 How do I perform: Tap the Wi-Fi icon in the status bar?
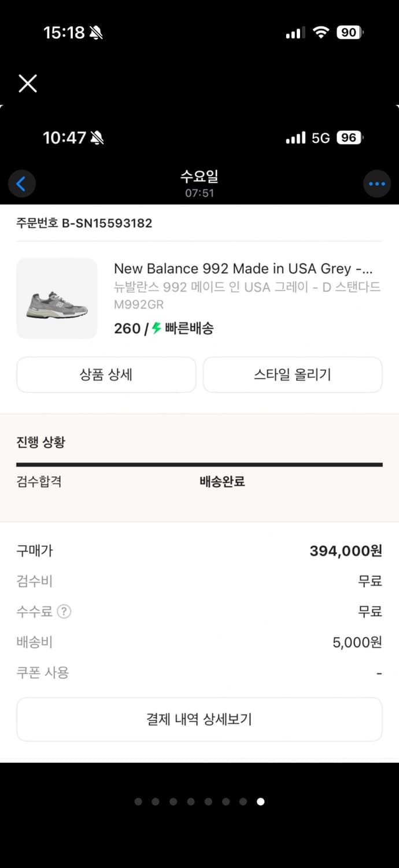point(322,32)
